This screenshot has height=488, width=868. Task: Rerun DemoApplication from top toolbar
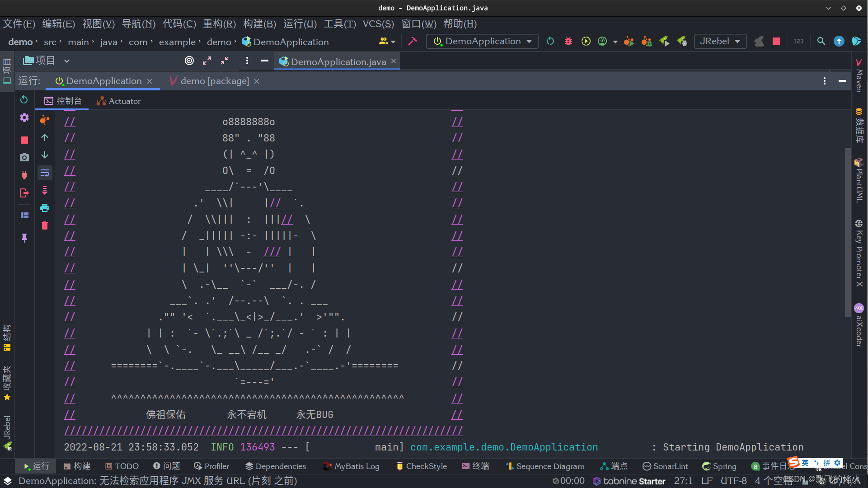point(550,41)
